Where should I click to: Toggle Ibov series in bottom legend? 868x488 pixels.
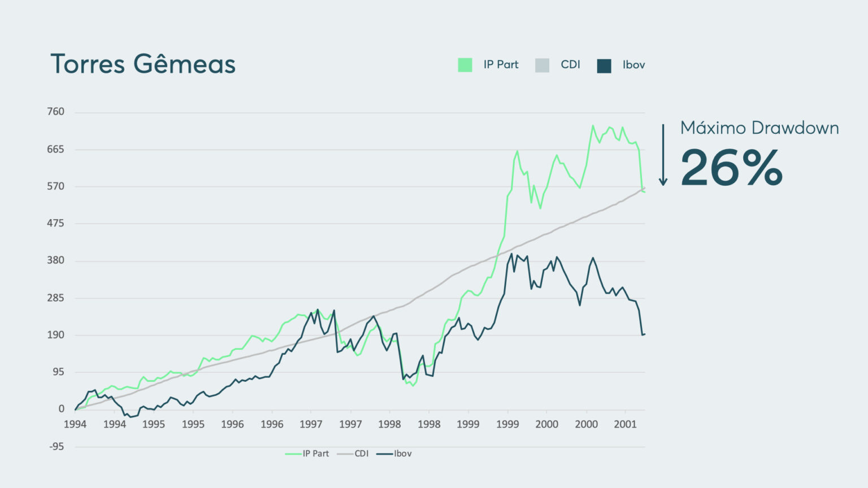click(x=395, y=454)
